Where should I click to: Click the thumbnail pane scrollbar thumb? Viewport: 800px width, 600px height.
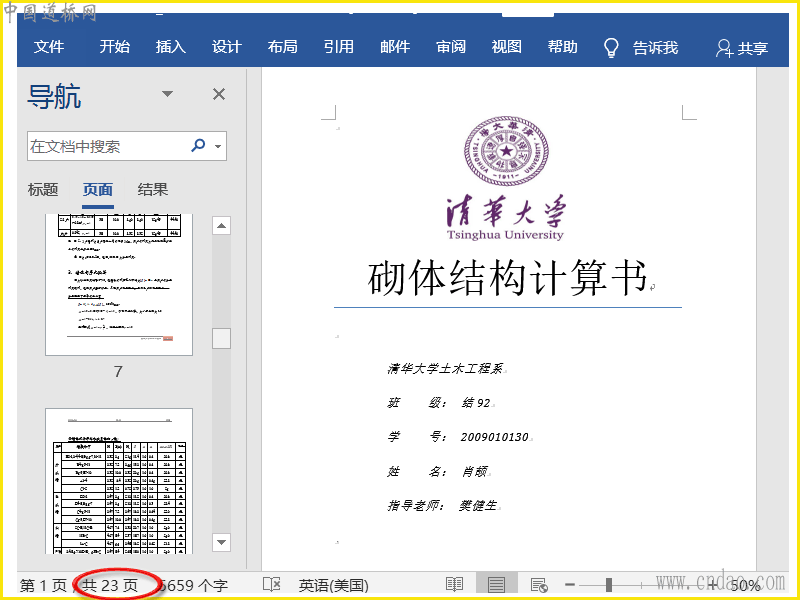point(221,338)
